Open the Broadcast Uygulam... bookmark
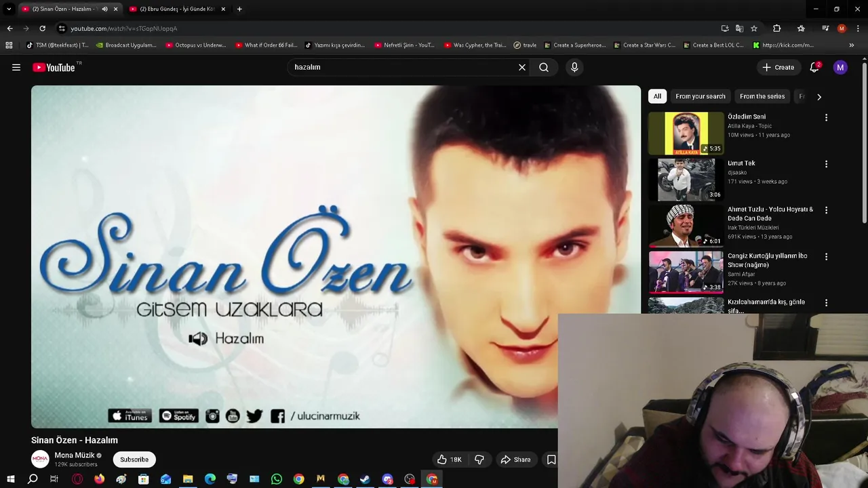This screenshot has height=488, width=868. (126, 45)
